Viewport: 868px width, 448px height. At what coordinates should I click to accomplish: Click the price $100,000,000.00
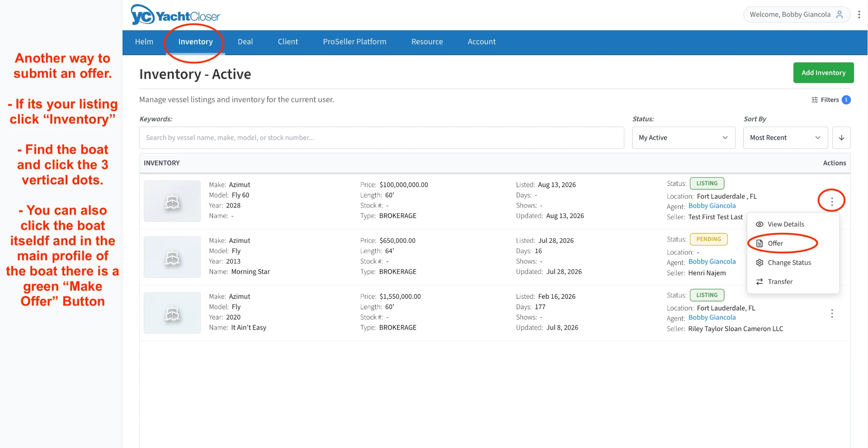click(x=404, y=185)
